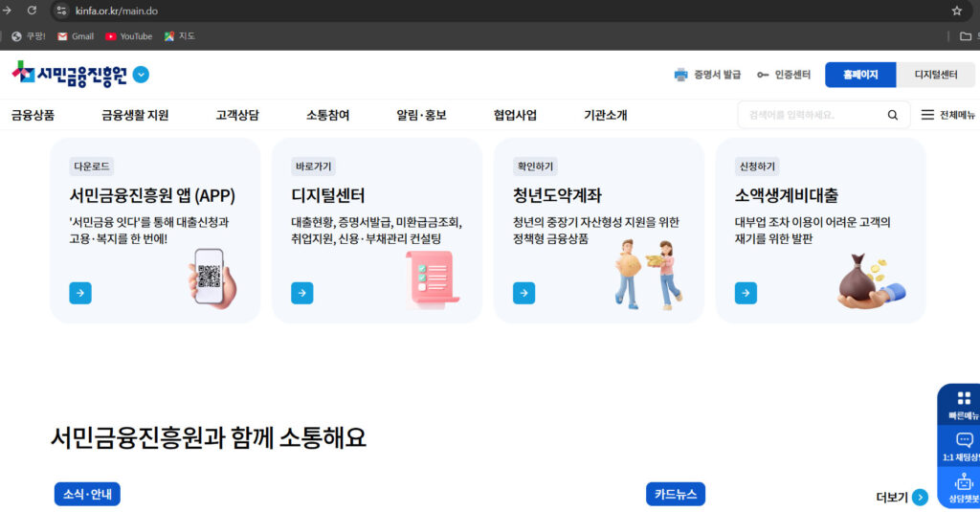Open site information icon in address bar

tap(61, 11)
